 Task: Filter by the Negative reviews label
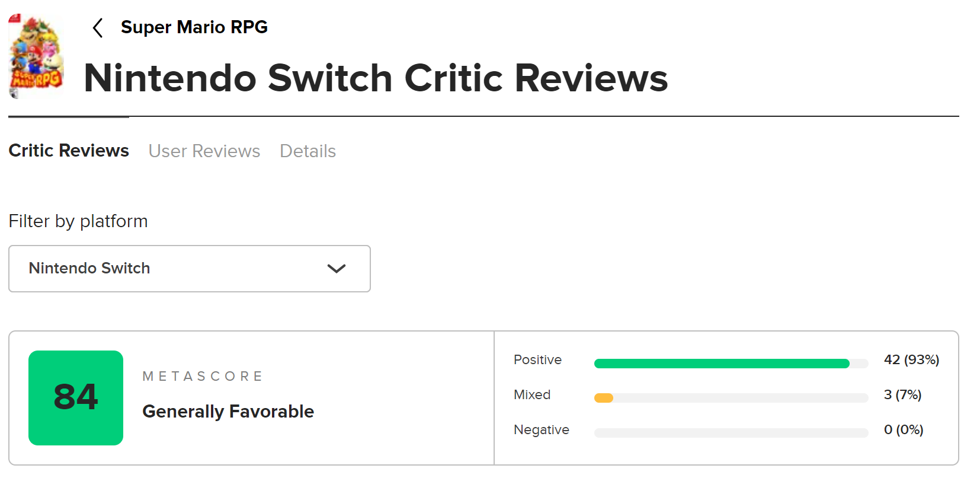[x=541, y=430]
